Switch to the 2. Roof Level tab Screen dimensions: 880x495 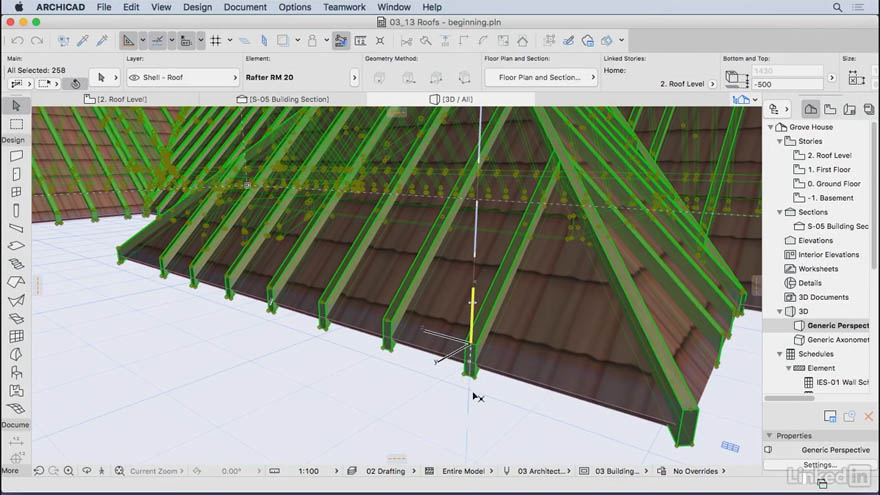click(116, 99)
